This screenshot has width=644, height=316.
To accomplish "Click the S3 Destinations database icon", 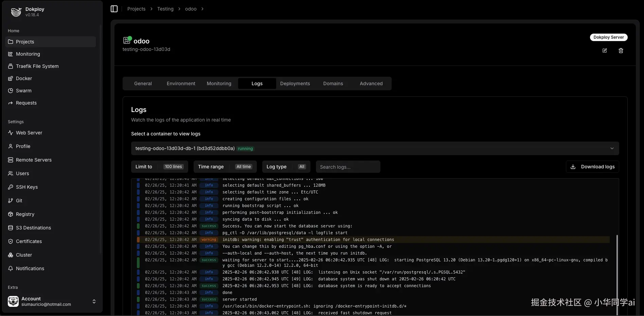I will click(x=11, y=228).
